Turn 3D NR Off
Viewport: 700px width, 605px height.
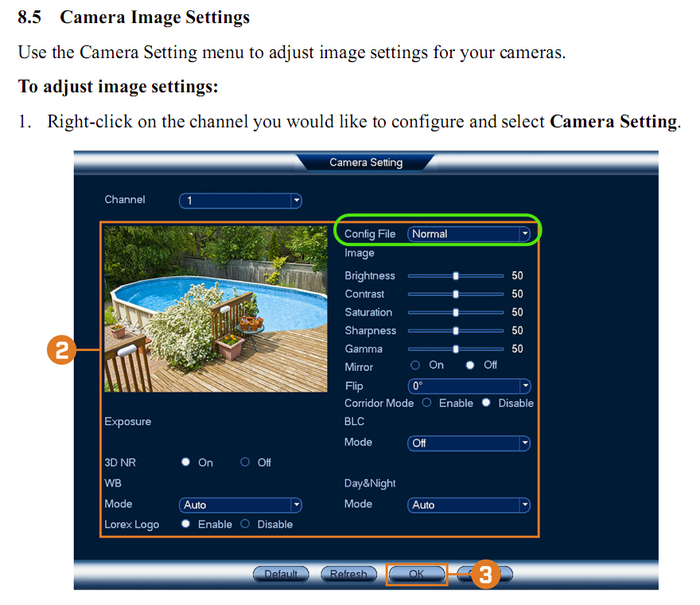(245, 462)
